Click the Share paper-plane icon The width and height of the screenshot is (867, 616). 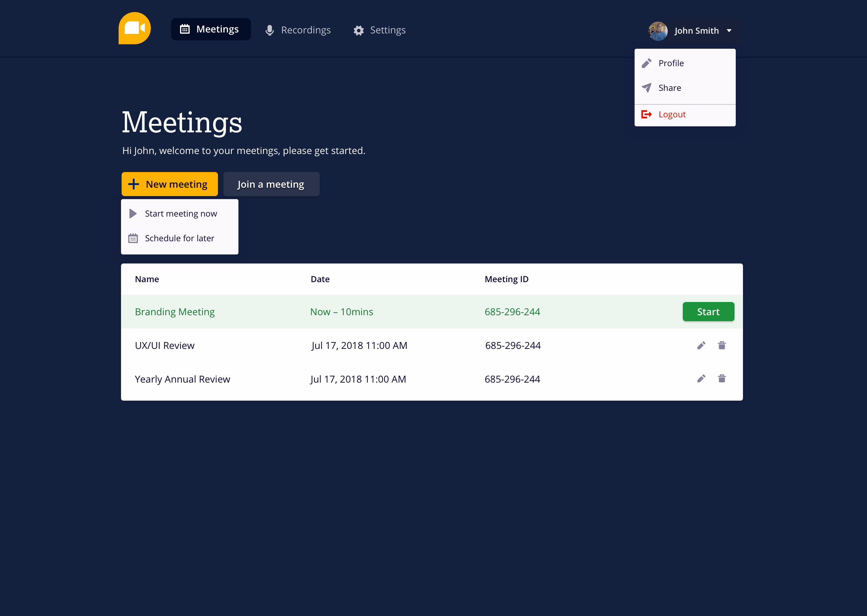647,88
